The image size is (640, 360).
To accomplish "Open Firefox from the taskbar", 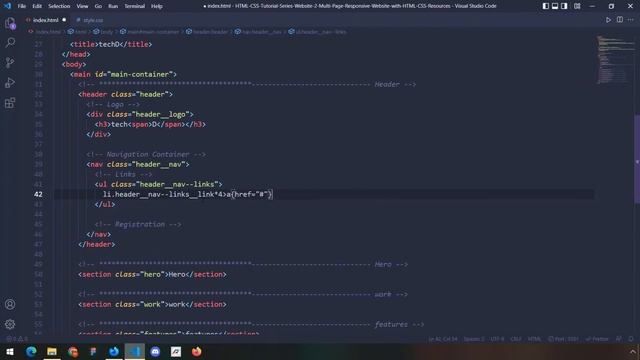I will point(197,351).
